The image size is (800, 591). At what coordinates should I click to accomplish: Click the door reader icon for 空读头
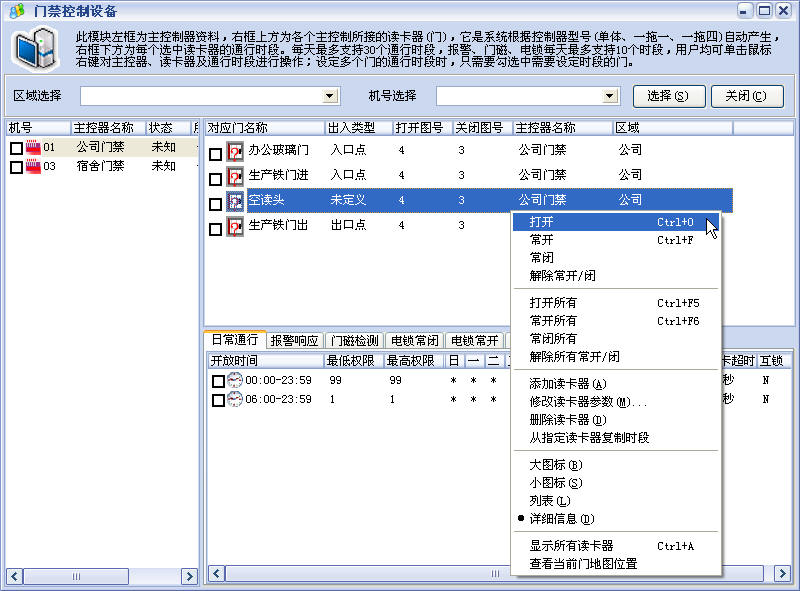pyautogui.click(x=235, y=202)
